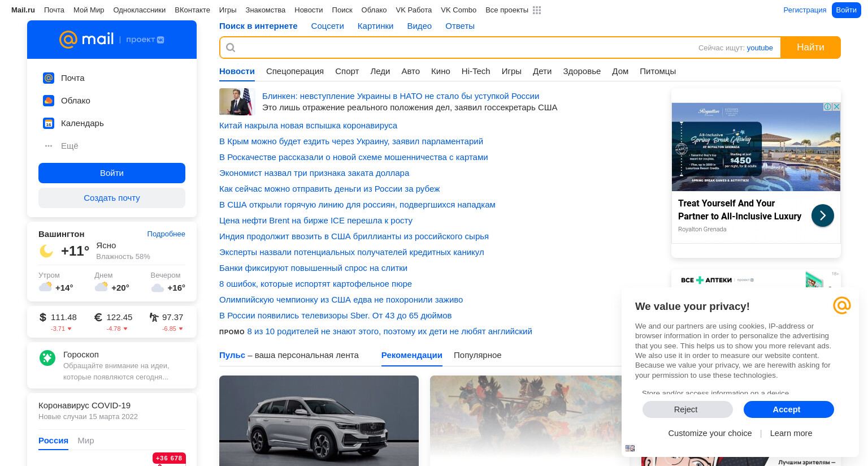Screen dimensions: 868x466
Task: Click the +36 678 COVID cases badge
Action: coord(169,458)
